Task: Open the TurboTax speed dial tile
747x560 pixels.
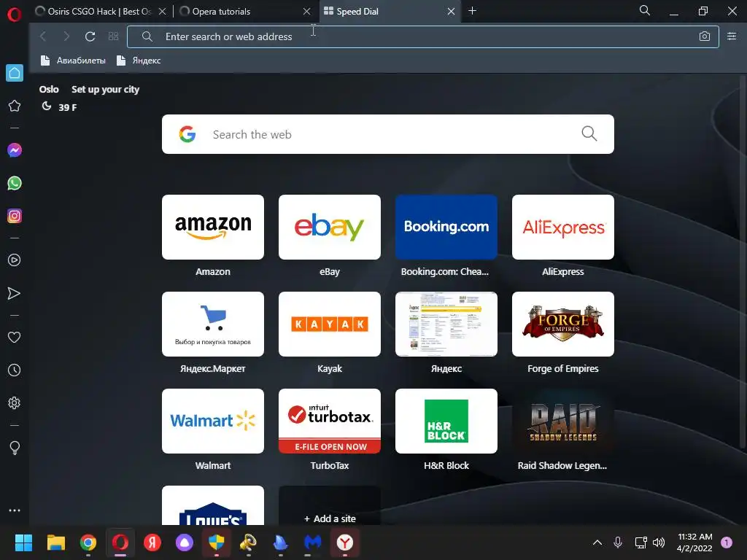Action: [x=330, y=421]
